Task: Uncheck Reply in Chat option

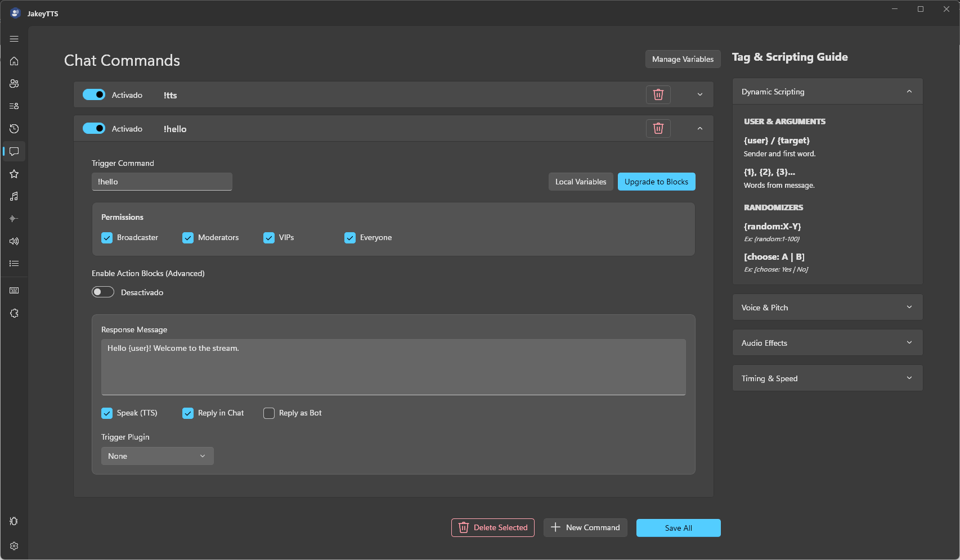Action: pos(188,413)
